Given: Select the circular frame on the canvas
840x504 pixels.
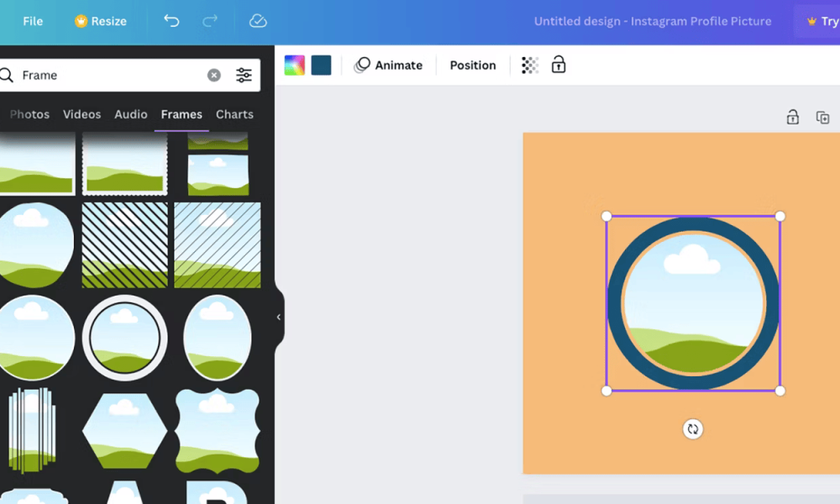Looking at the screenshot, I should click(x=693, y=303).
